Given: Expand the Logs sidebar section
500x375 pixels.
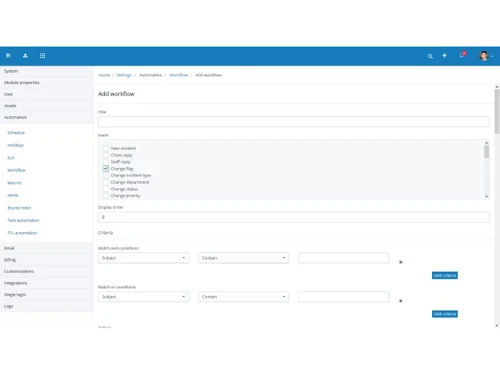Looking at the screenshot, I should [46, 306].
